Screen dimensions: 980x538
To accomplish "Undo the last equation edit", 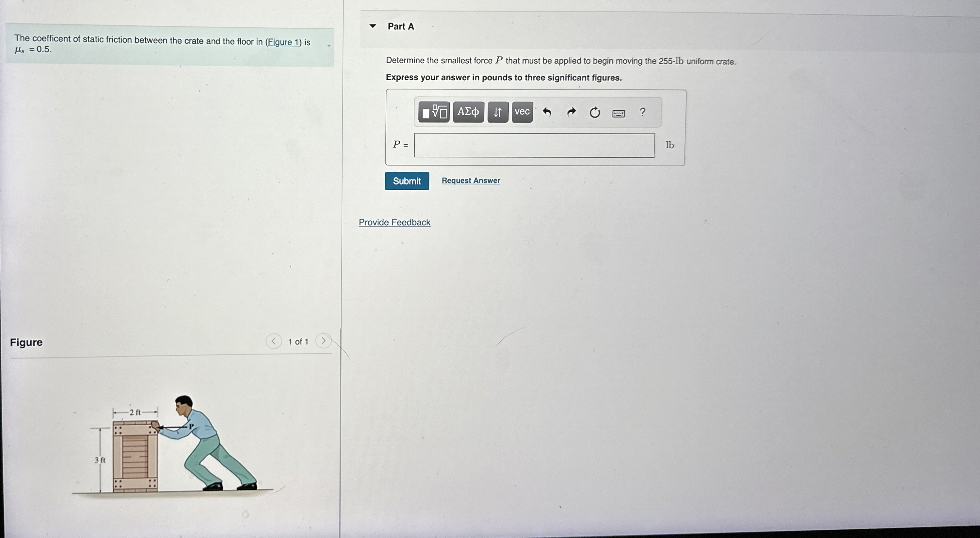I will tap(547, 112).
